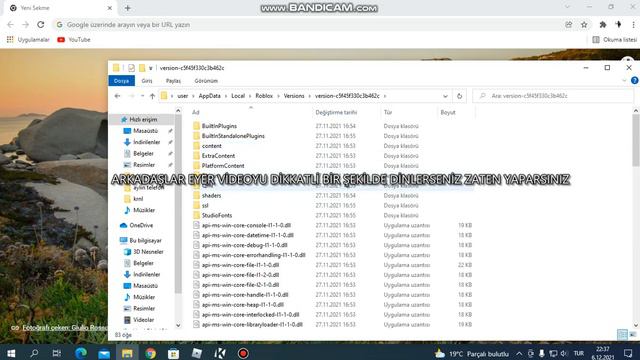Open Bandicam recorder from taskbar
Screen dimensions: 640x360
243,353
